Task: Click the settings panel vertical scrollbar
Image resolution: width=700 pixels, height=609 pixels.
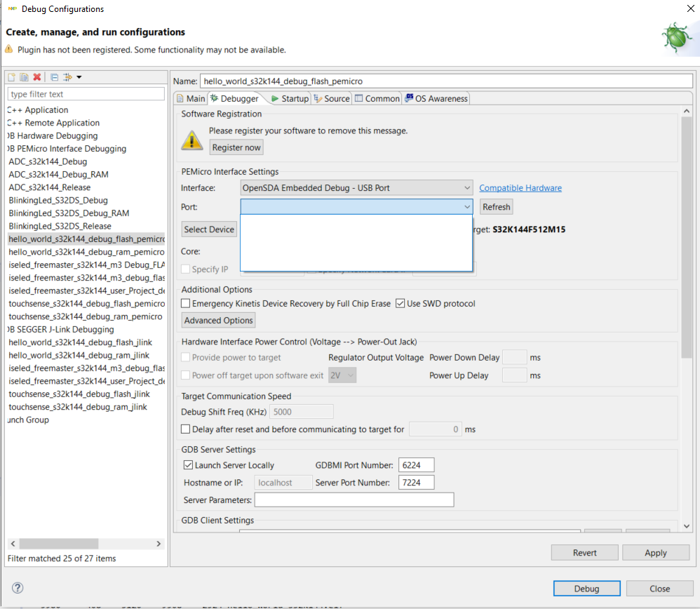Action: pyautogui.click(x=686, y=236)
